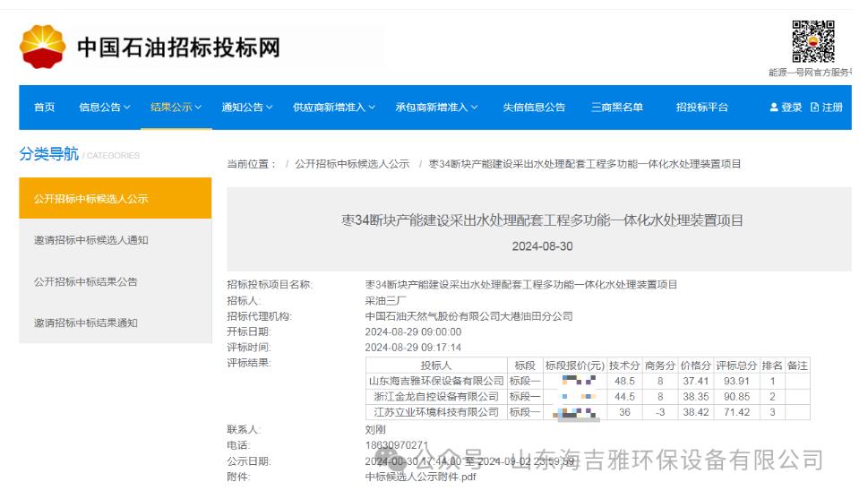The image size is (868, 499).
Task: Click 公开招标中标候选人公示 breadcrumb link
Action: pos(352,164)
